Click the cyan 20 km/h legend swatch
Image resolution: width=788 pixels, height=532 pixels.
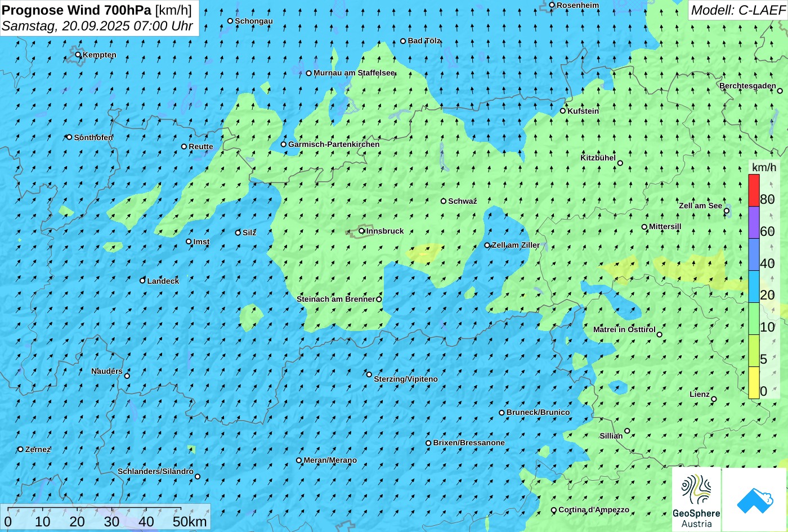click(x=754, y=287)
